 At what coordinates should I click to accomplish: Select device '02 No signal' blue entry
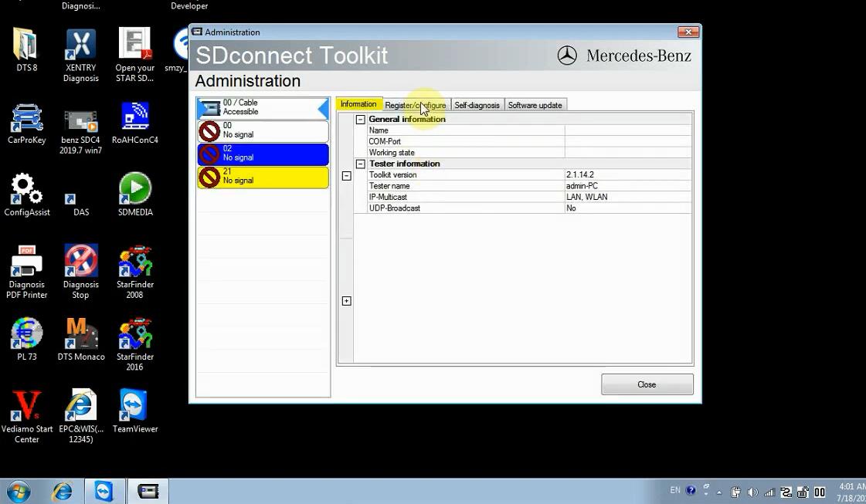pos(263,154)
